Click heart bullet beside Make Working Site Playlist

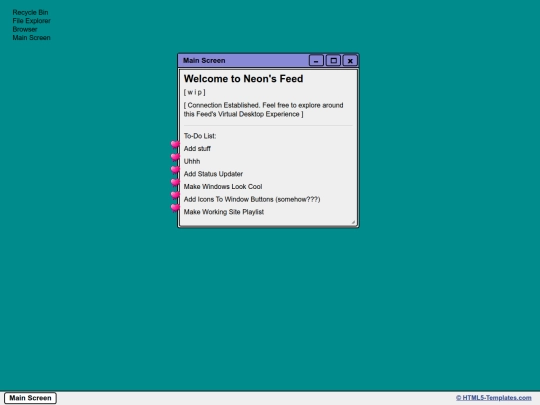tap(175, 208)
